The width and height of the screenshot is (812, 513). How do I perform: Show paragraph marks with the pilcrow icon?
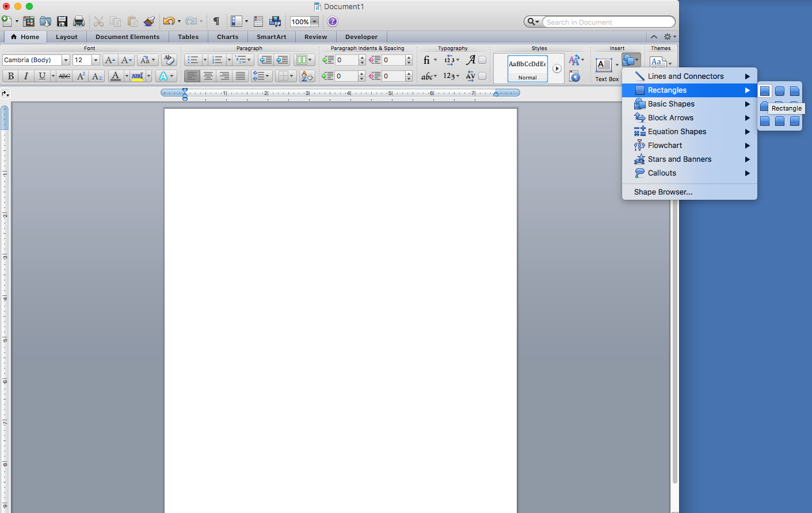(216, 22)
